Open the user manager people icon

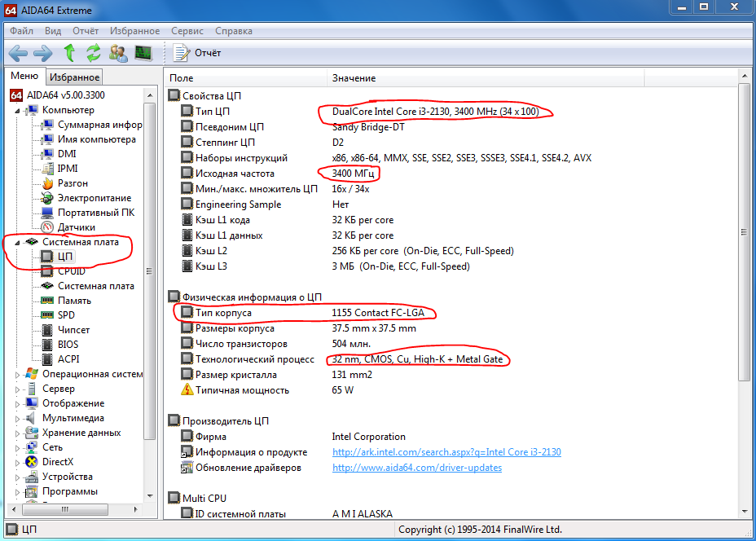(x=118, y=53)
